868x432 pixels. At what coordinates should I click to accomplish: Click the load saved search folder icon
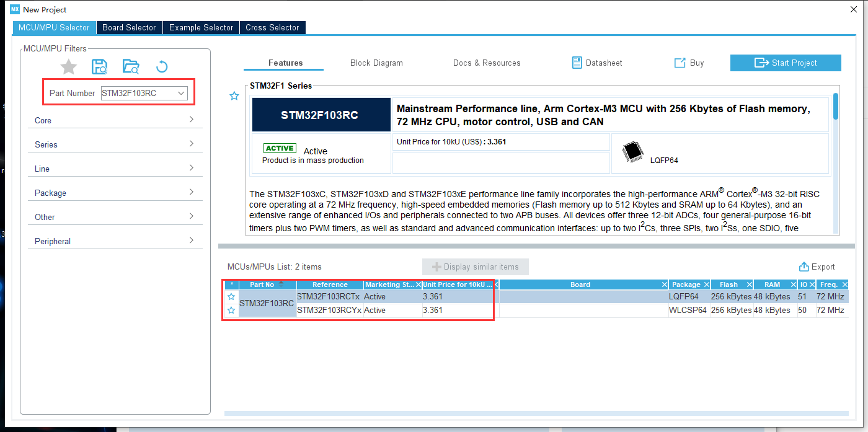click(x=131, y=67)
